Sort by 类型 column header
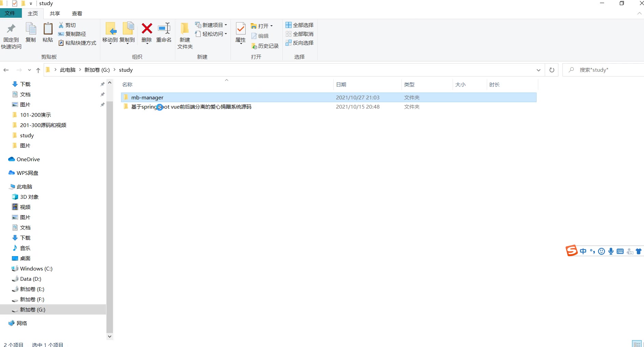This screenshot has height=347, width=644. [x=427, y=84]
